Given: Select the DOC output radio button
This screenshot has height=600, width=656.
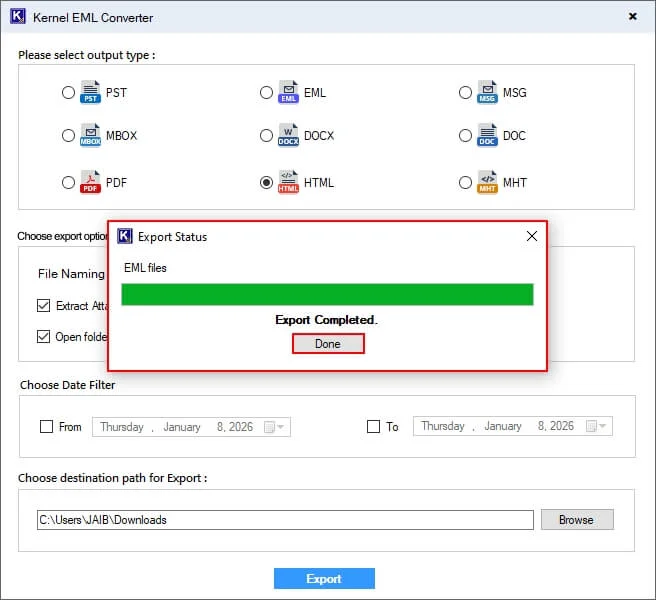Looking at the screenshot, I should point(465,136).
